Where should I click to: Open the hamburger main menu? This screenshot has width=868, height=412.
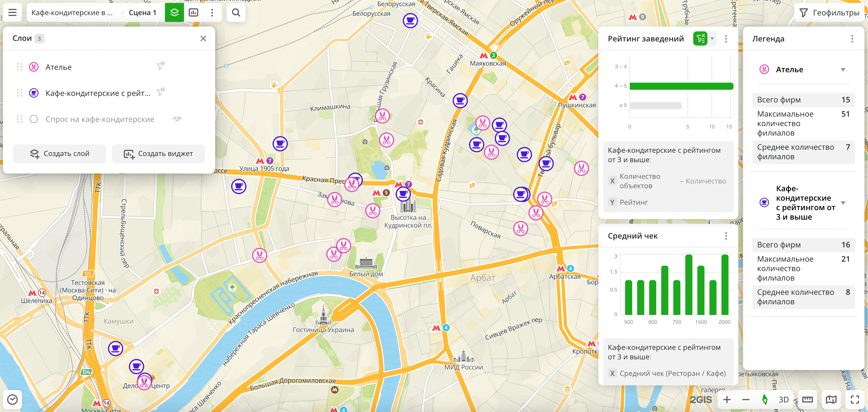click(12, 12)
